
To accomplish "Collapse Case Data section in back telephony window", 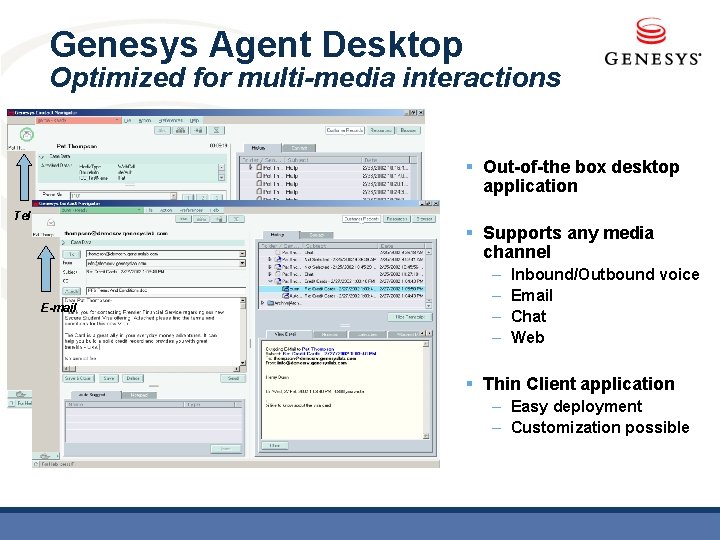I will click(42, 156).
